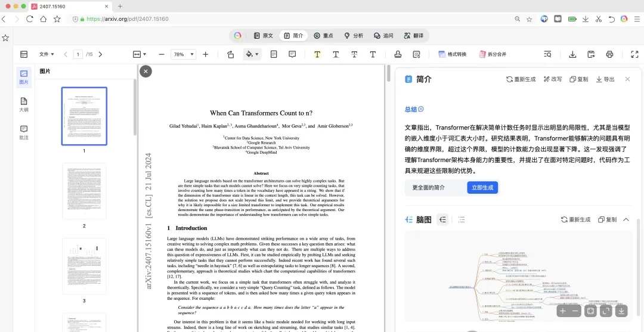Screen dimensions: 644x332
Task: Select page 1 thumbnail
Action: (84, 116)
